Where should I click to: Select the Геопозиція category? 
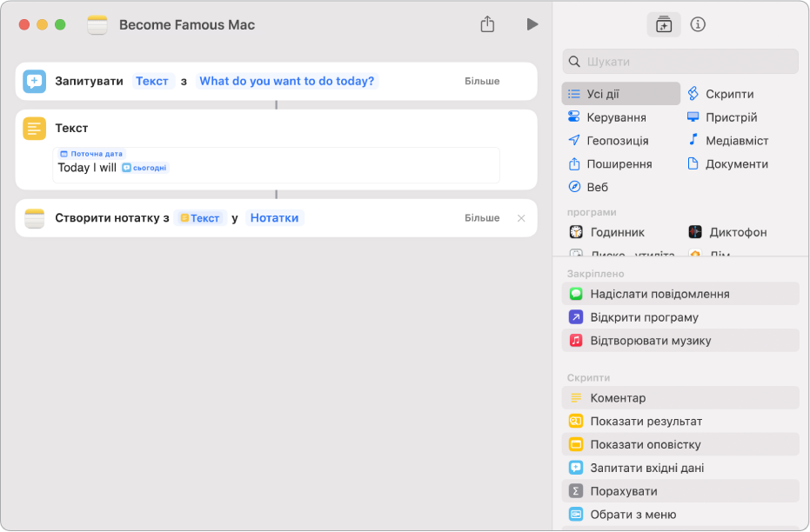(608, 140)
